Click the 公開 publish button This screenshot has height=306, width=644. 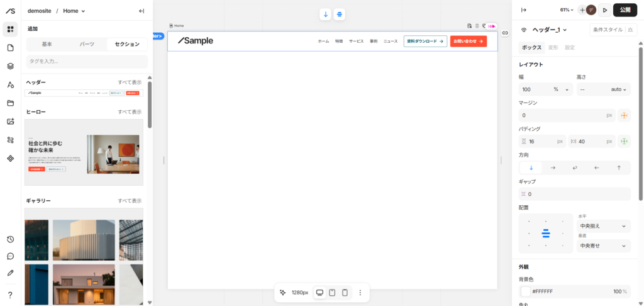pos(625,10)
